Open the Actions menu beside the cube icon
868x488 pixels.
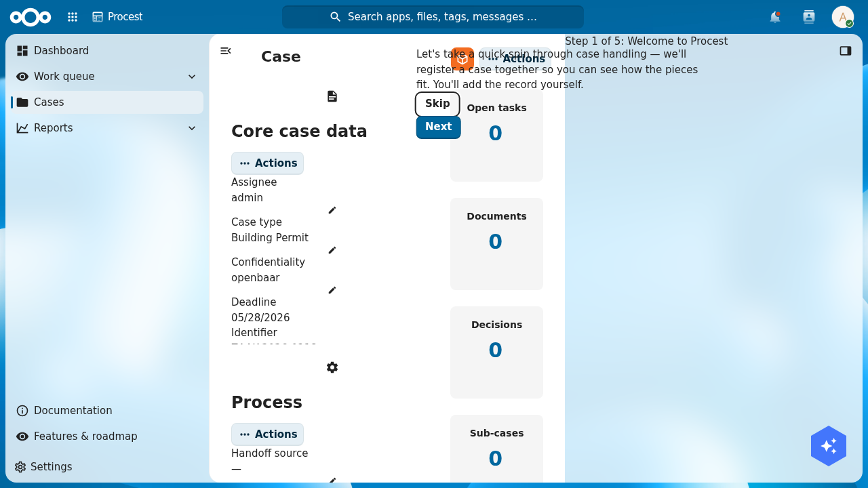point(515,59)
